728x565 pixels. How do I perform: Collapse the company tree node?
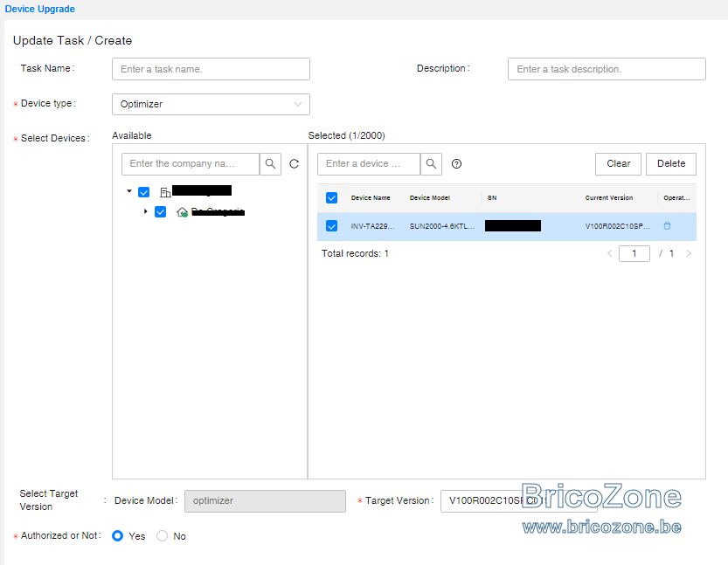[x=129, y=191]
